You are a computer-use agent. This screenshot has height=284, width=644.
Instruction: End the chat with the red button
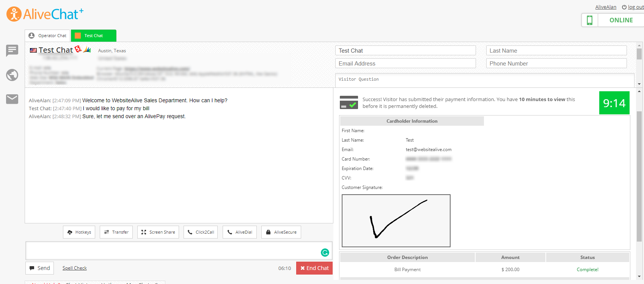tap(314, 268)
